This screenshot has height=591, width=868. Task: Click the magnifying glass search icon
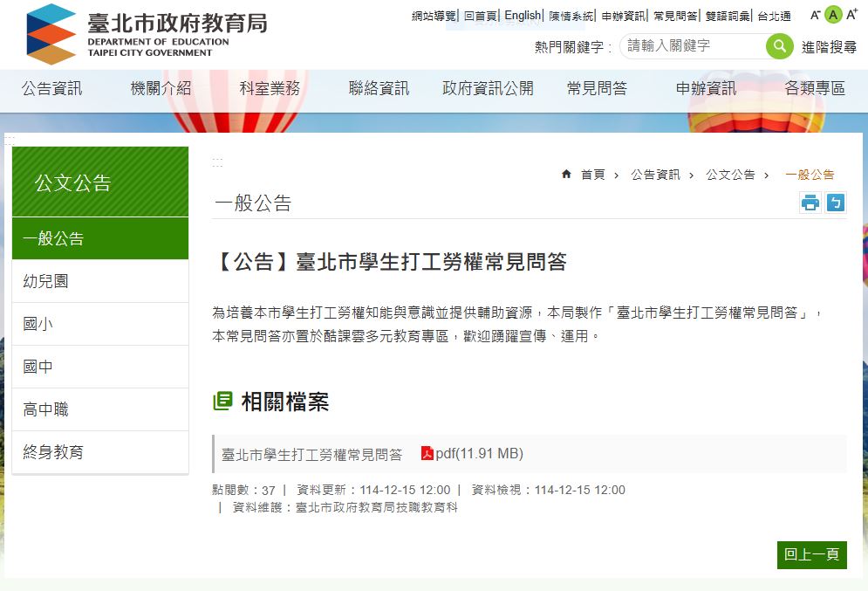click(x=779, y=46)
